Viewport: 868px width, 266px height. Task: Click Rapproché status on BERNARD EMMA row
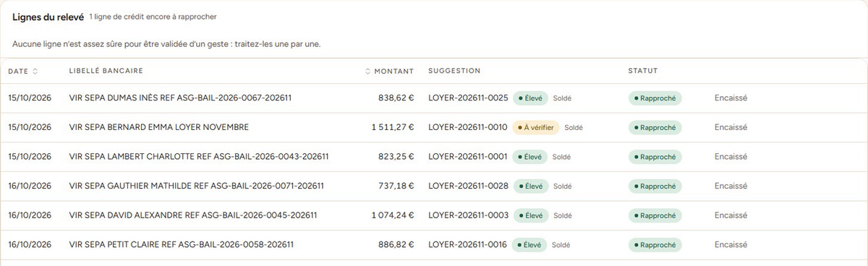click(x=655, y=127)
